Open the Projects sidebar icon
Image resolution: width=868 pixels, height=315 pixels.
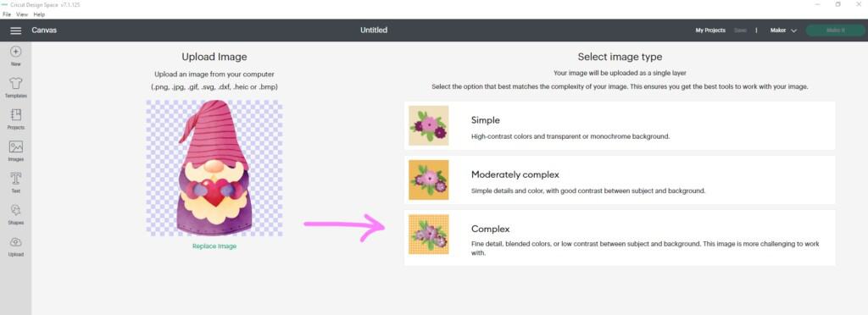(x=15, y=115)
